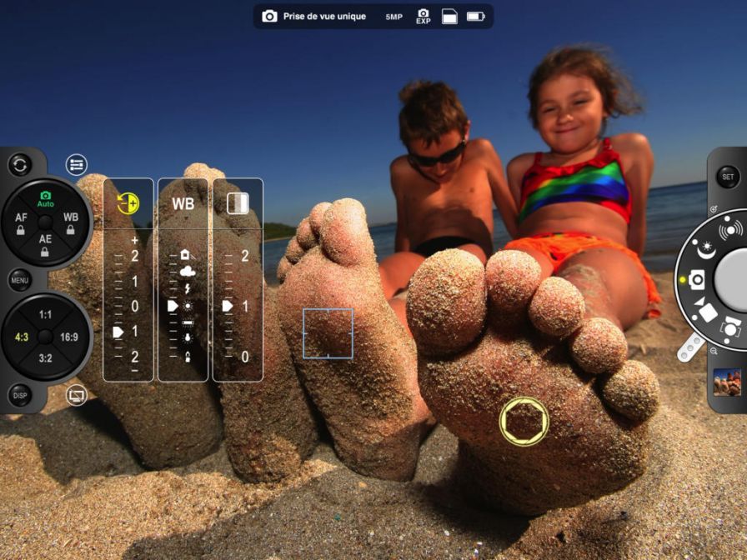This screenshot has height=560, width=747.
Task: Open the settings sliders icon
Action: 77,165
